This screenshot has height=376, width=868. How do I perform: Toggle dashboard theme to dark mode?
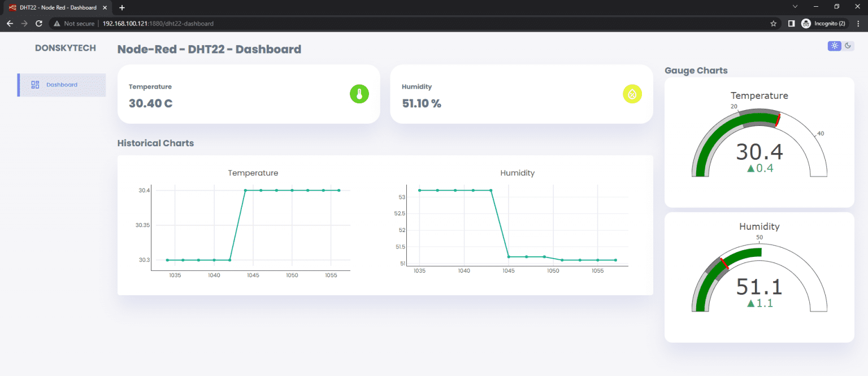849,46
